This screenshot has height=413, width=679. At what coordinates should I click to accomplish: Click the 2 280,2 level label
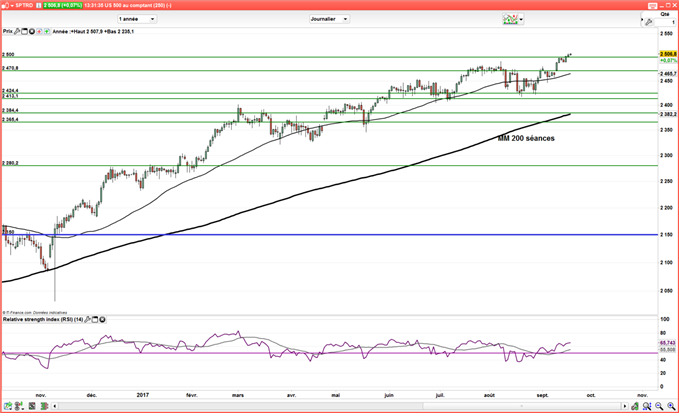click(x=10, y=163)
